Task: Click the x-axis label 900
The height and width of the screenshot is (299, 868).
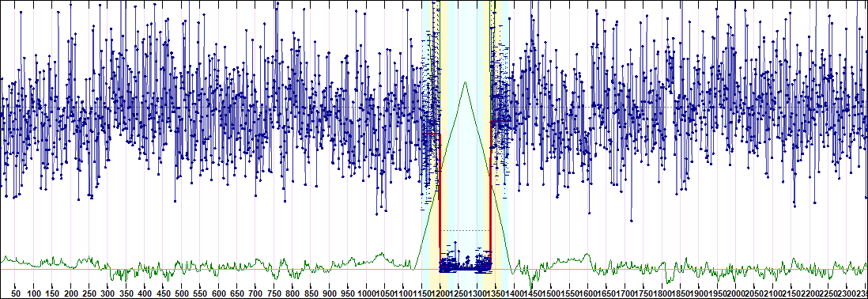Action: pos(330,293)
